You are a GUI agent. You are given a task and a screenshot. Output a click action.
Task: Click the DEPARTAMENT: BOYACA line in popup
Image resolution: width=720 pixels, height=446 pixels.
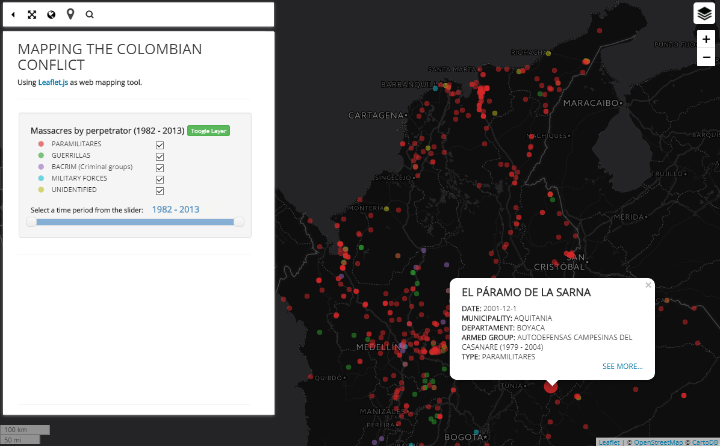[x=503, y=327]
